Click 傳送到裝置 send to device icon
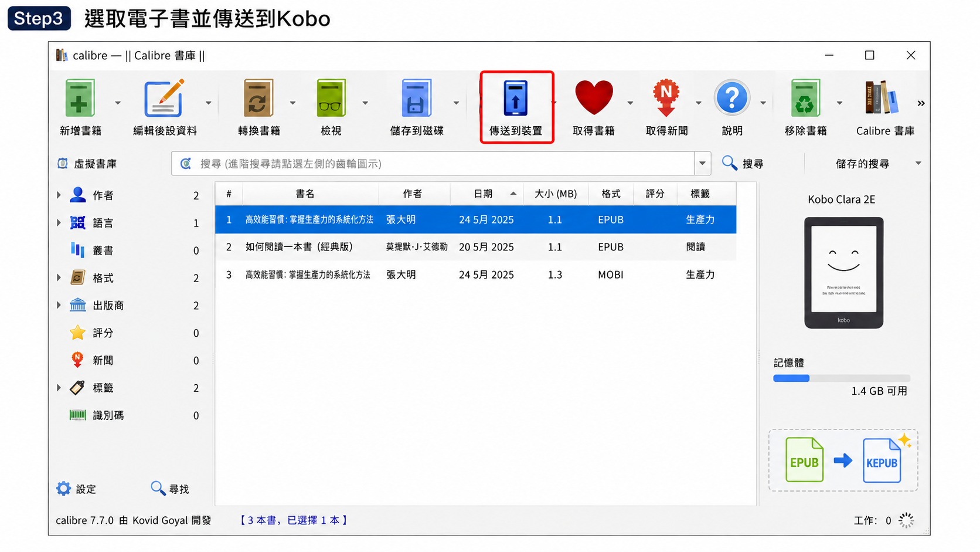Image resolution: width=980 pixels, height=552 pixels. pos(516,99)
